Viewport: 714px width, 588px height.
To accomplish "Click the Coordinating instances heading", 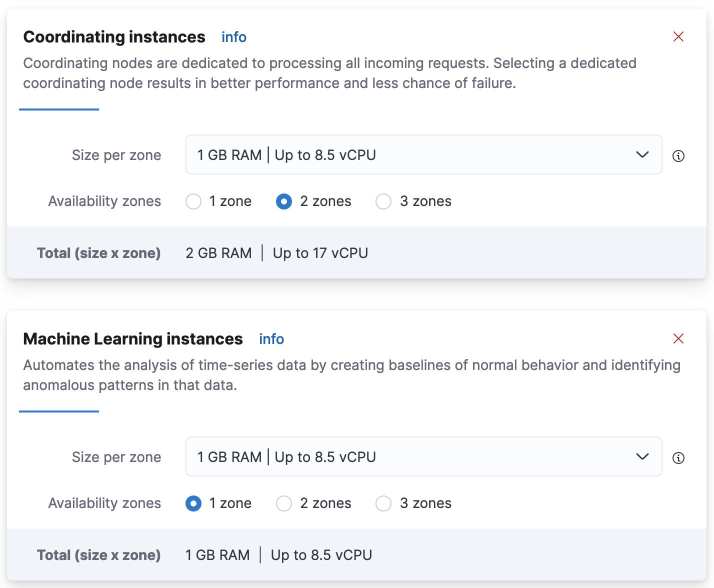I will (114, 36).
